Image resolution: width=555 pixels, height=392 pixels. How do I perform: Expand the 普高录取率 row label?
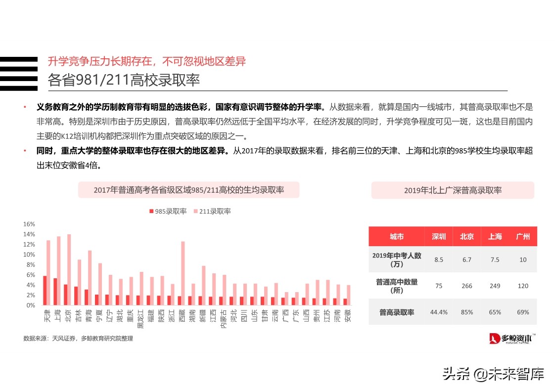(396, 312)
